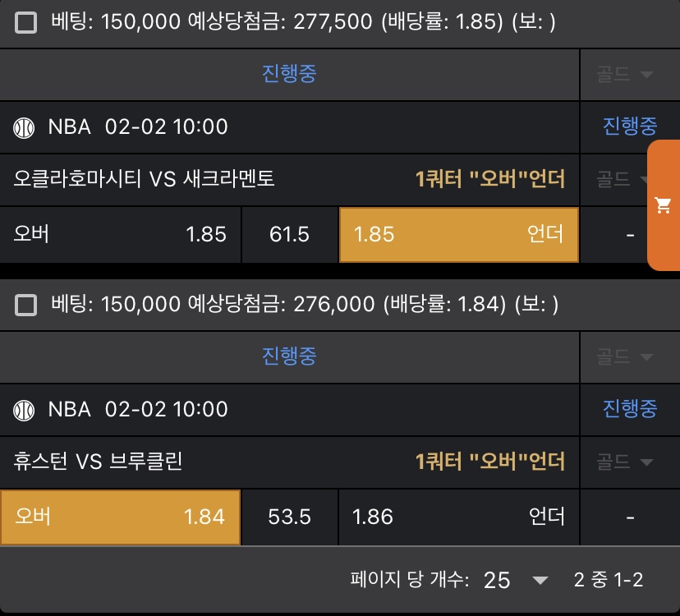Click basketball icon in Houston match row

pos(25,409)
